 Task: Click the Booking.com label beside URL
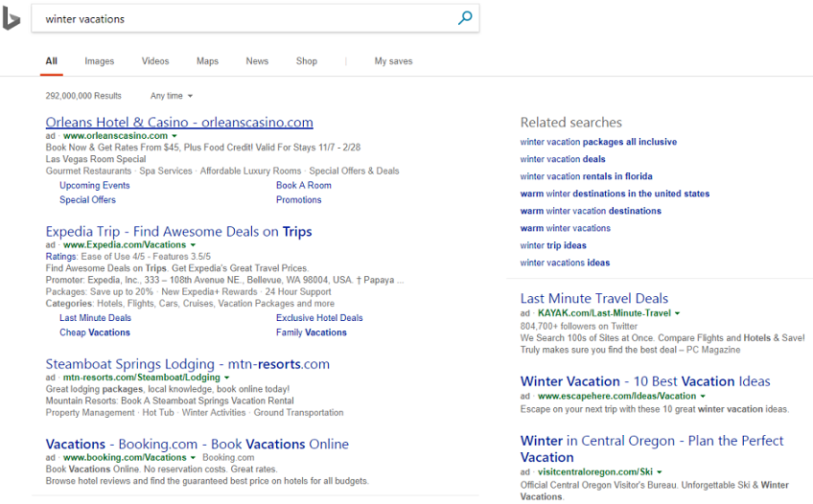click(x=228, y=458)
